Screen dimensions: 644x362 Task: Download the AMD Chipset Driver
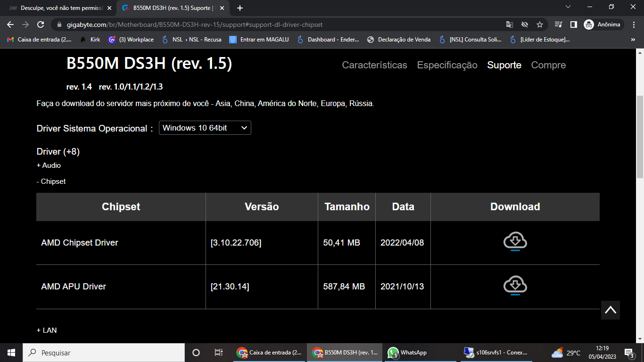pos(515,241)
